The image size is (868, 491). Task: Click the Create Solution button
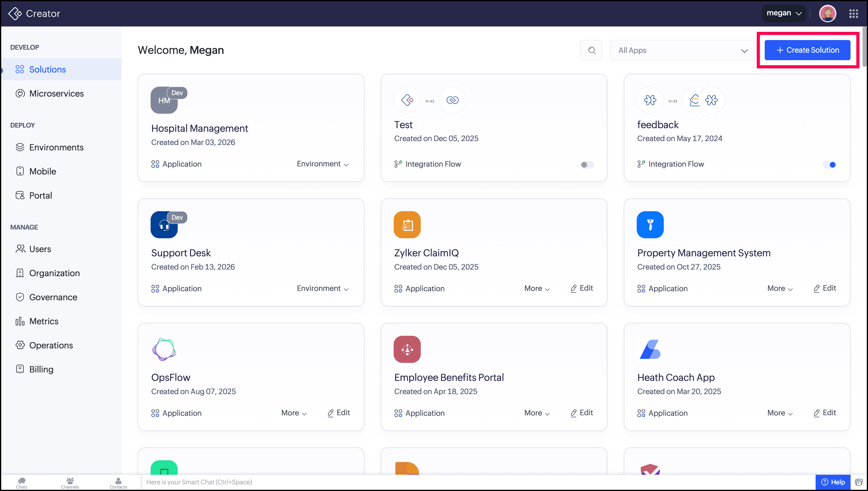coord(807,50)
